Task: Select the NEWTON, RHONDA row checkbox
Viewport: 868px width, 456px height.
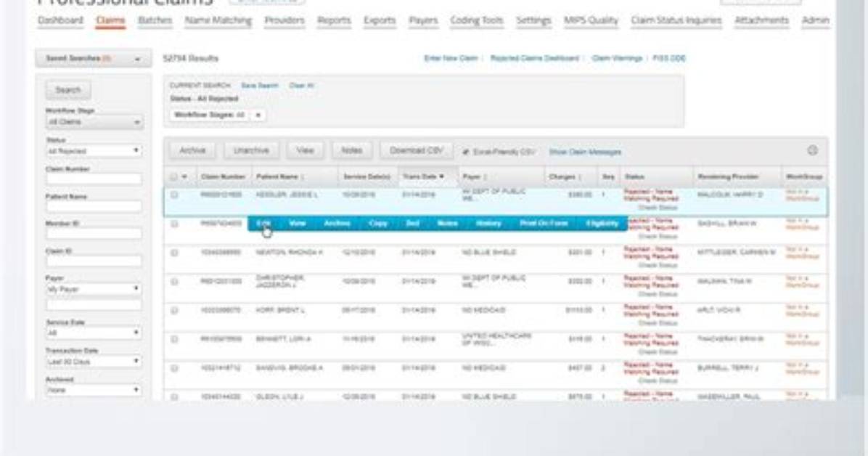Action: (x=174, y=253)
